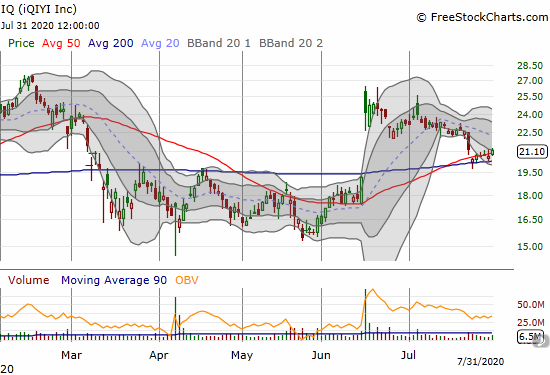Viewport: 550px width, 375px height.
Task: Click the Jun month label on time axis
Action: point(321,355)
